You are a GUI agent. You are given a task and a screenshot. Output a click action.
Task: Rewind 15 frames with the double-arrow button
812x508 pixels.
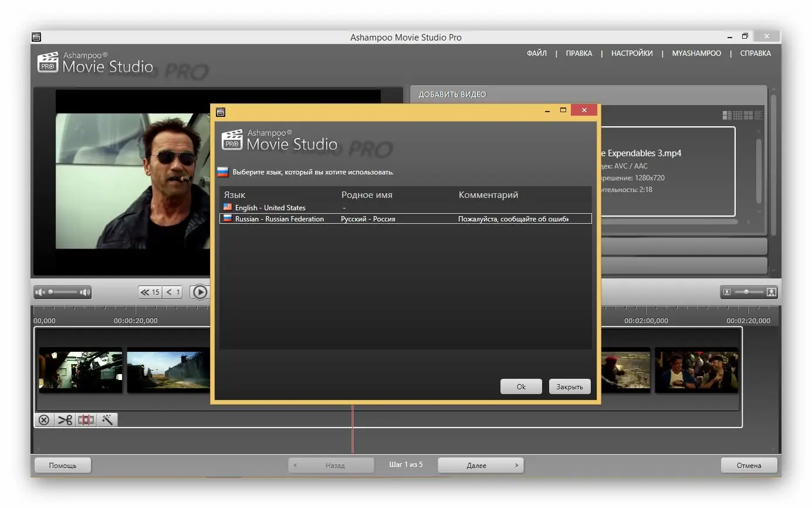[x=150, y=292]
